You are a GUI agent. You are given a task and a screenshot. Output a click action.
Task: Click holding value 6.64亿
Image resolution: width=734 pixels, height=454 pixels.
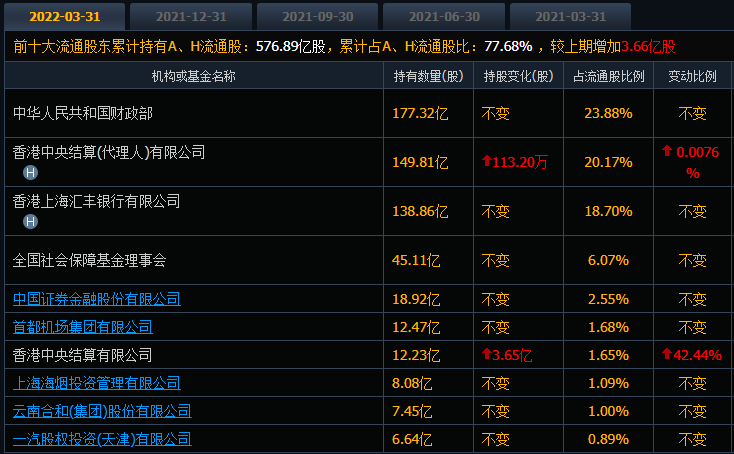[x=412, y=439]
